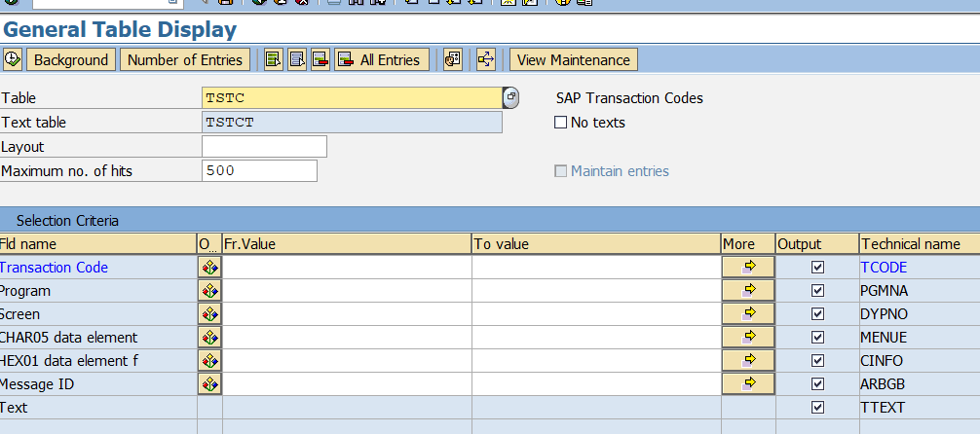Click the All Entries button

[x=382, y=60]
